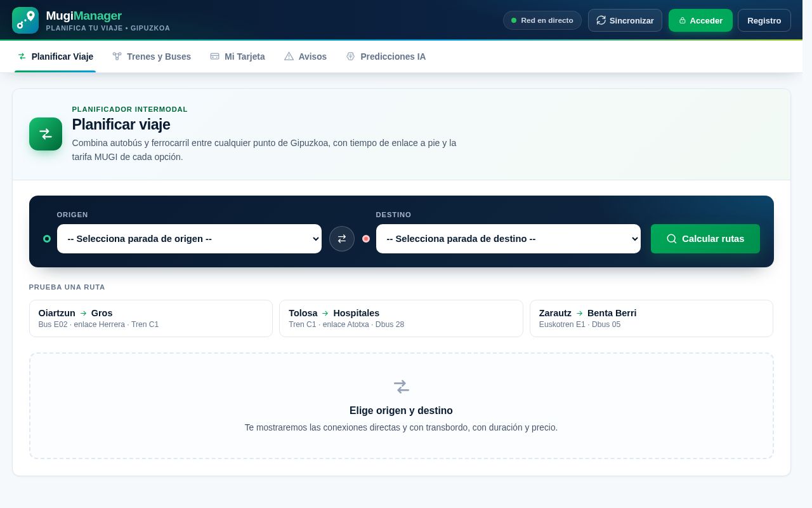
Task: Click the MugiManager logo icon
Action: click(x=25, y=20)
